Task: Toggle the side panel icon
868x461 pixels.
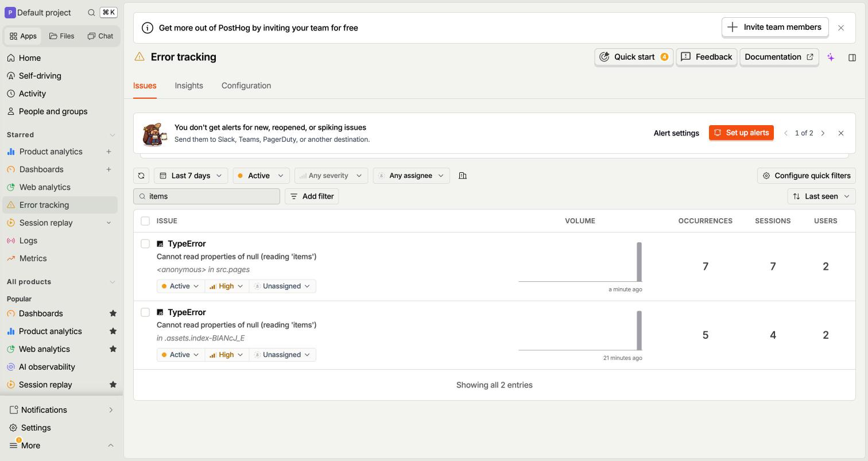Action: coord(852,57)
